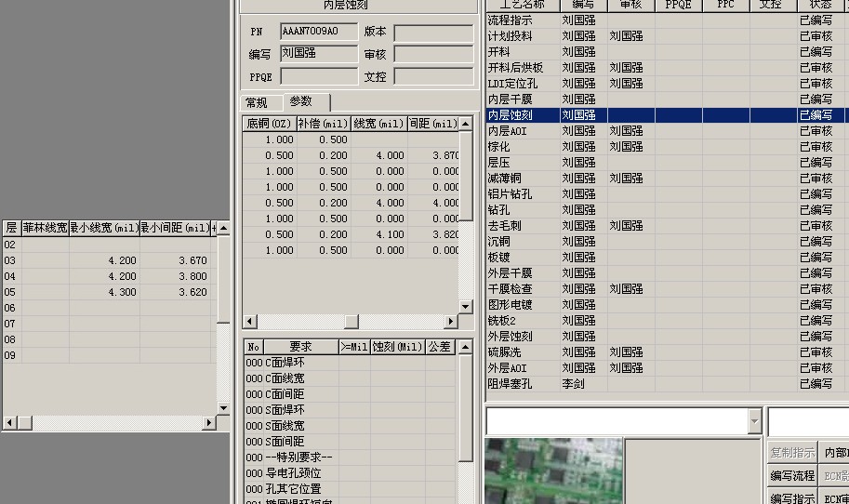Click C面焊环 requirement row

pos(350,362)
